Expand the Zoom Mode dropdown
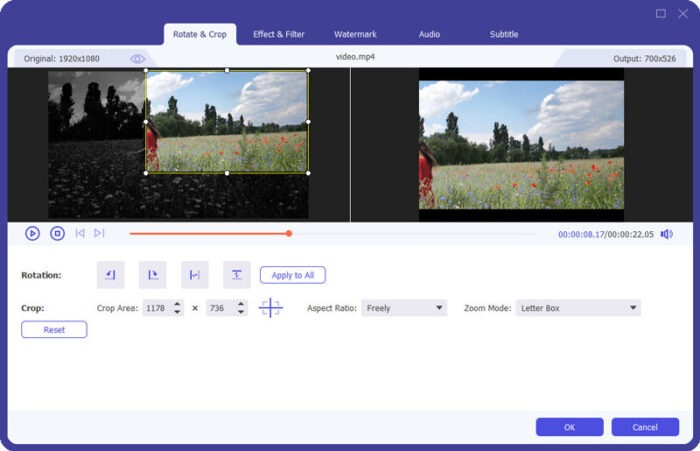Viewport: 700px width, 451px height. tap(577, 308)
